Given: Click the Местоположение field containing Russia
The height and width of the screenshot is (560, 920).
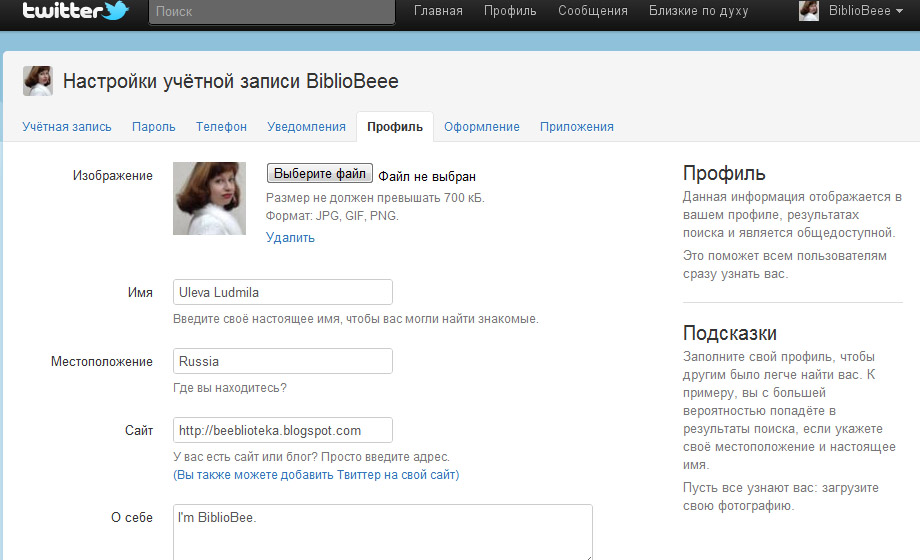Looking at the screenshot, I should 283,361.
